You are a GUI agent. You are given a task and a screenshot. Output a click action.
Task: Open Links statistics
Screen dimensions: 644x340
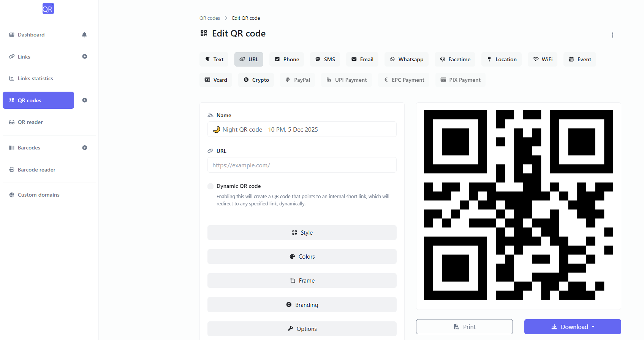[x=35, y=78]
